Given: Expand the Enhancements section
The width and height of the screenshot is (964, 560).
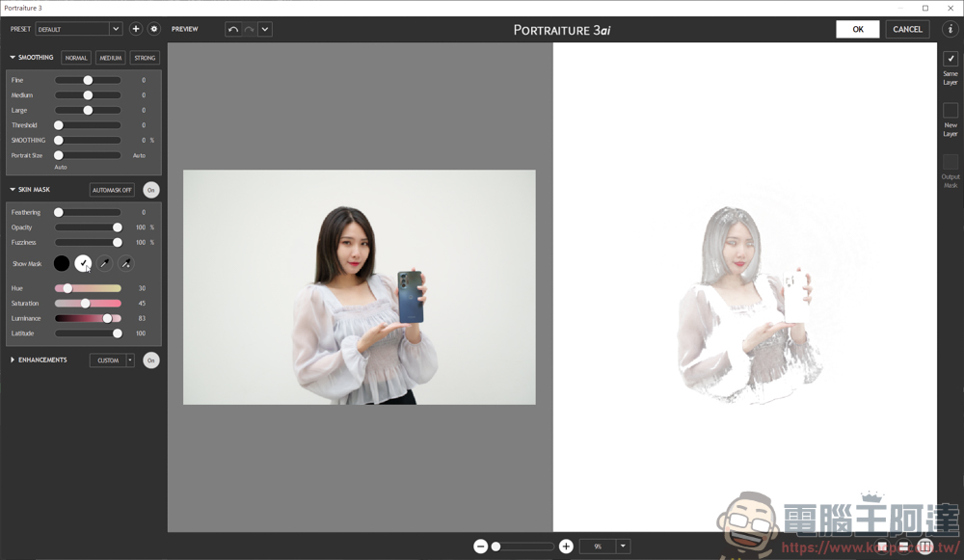Looking at the screenshot, I should (13, 360).
